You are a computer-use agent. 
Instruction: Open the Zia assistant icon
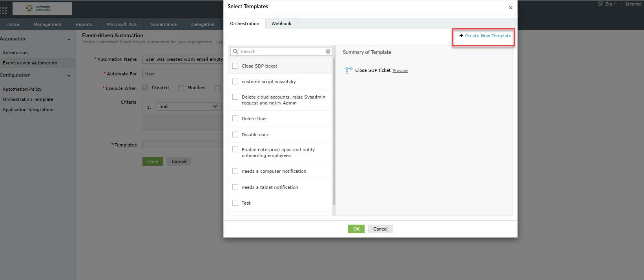[601, 4]
